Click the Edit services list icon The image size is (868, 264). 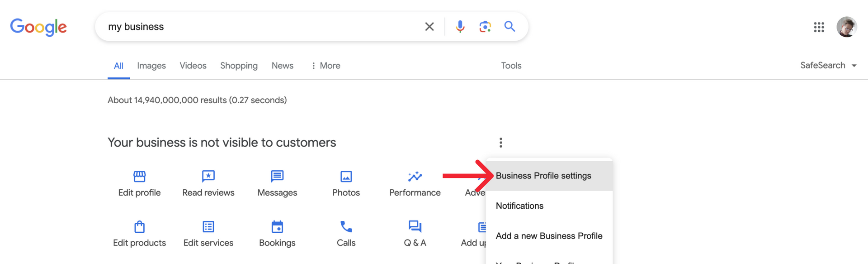(x=208, y=226)
